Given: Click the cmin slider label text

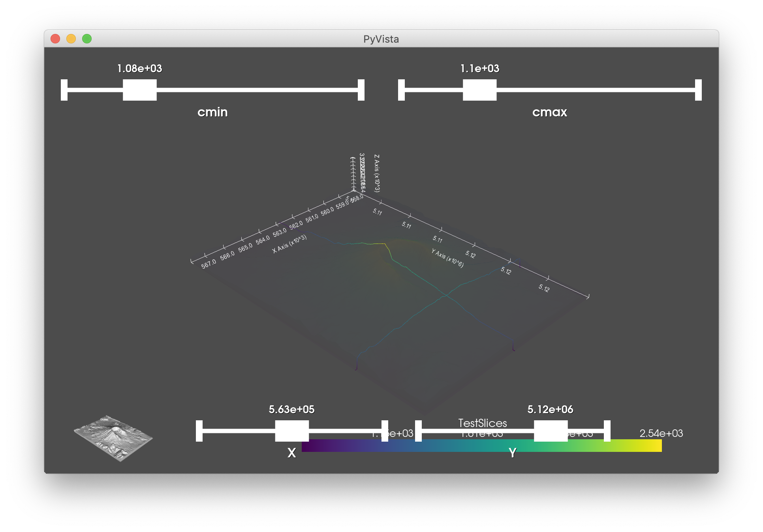Looking at the screenshot, I should click(213, 112).
